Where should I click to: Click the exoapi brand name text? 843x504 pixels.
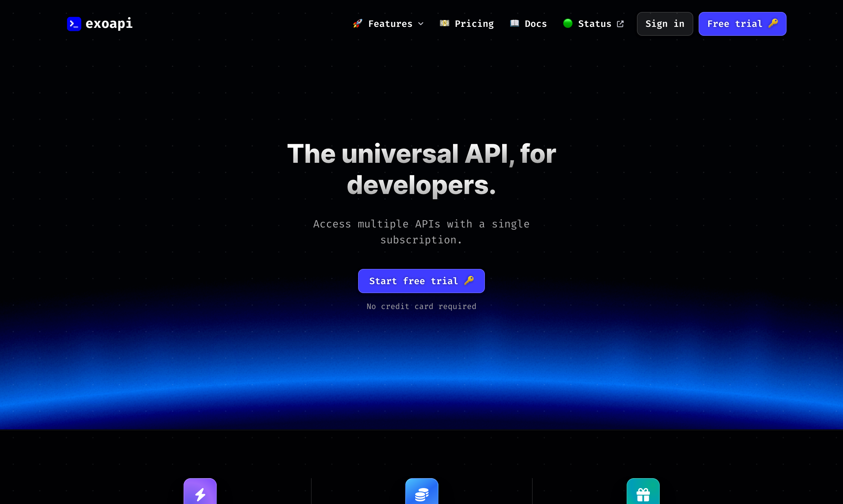point(109,24)
